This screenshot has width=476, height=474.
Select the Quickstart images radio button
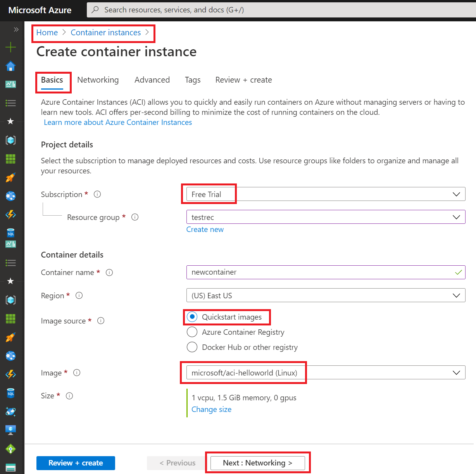click(192, 317)
